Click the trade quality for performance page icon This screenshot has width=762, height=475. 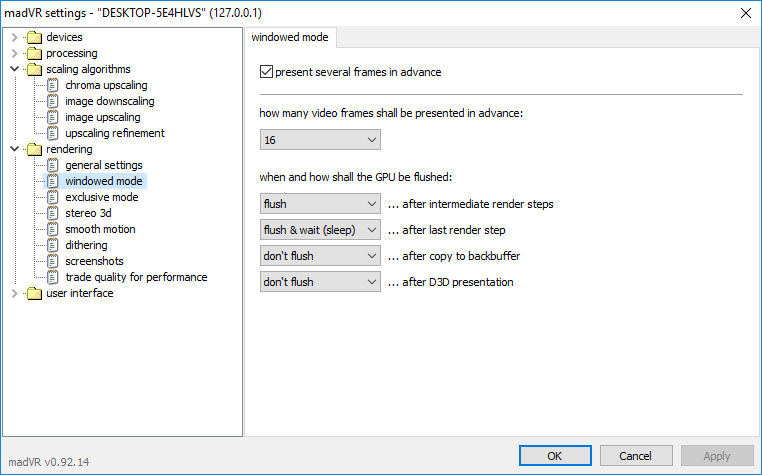(x=52, y=277)
